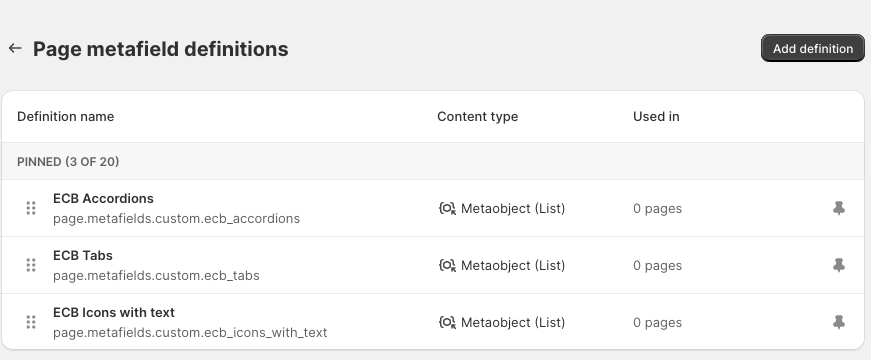This screenshot has width=871, height=360.
Task: Click the Used in column header
Action: (656, 117)
